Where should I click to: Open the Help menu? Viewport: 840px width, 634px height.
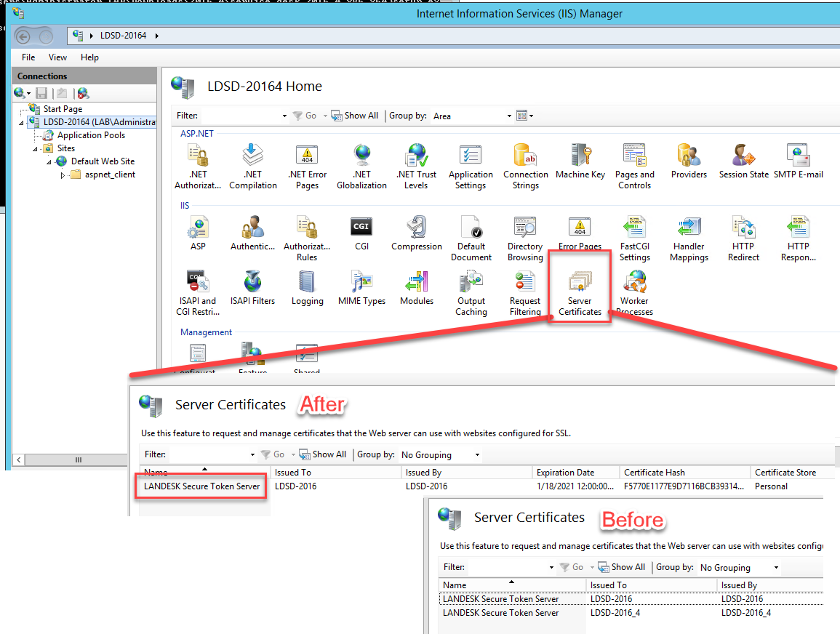90,57
